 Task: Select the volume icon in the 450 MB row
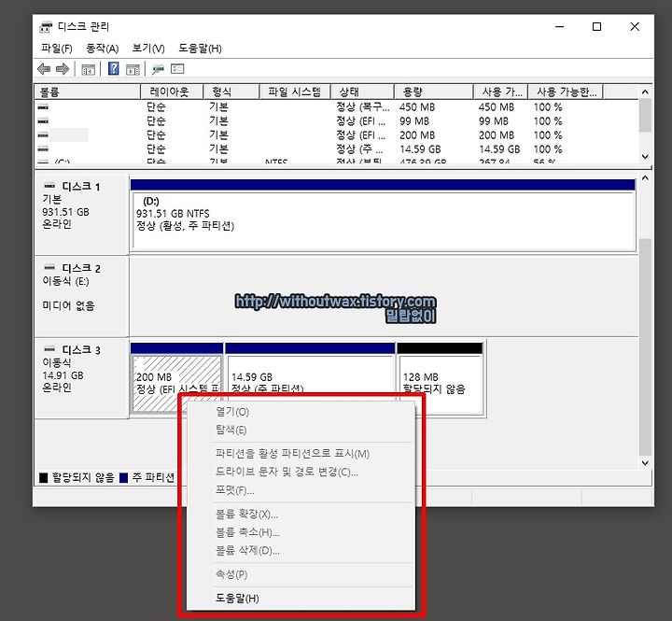point(43,106)
